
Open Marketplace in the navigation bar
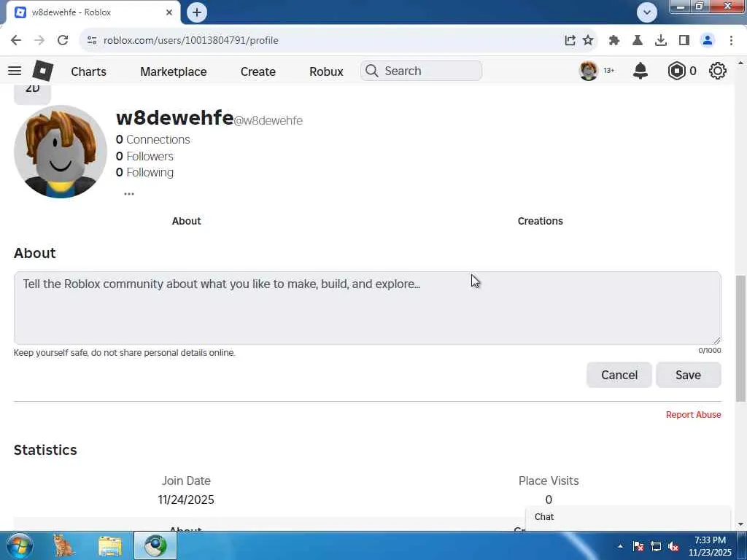[174, 71]
